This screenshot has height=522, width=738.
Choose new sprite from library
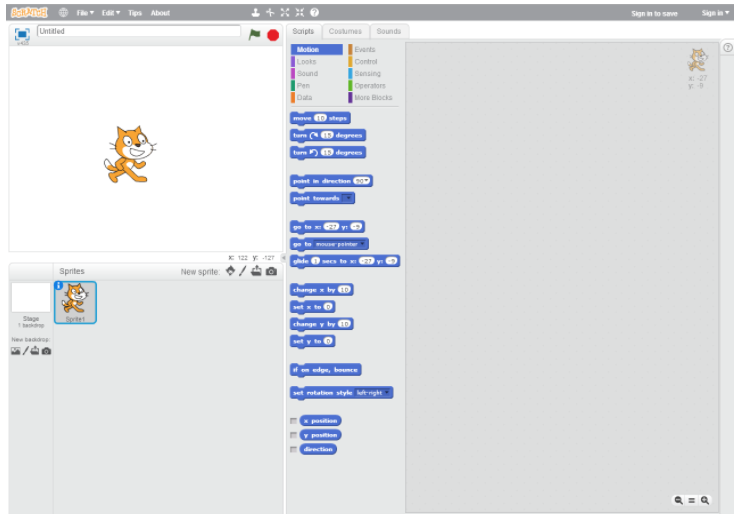pos(230,271)
